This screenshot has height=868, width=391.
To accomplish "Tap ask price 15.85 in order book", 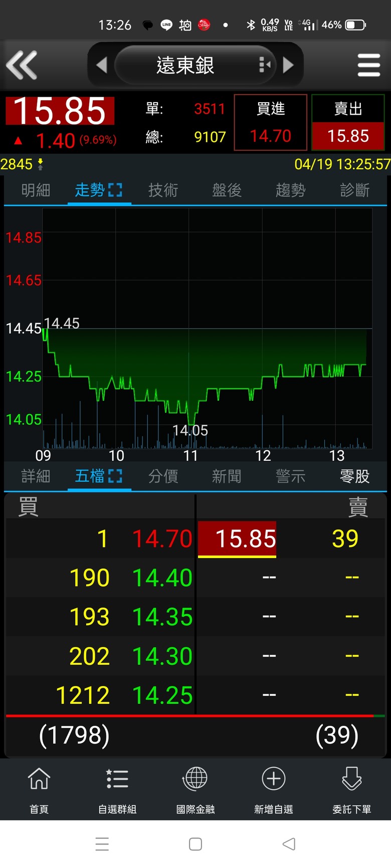I will (x=237, y=539).
